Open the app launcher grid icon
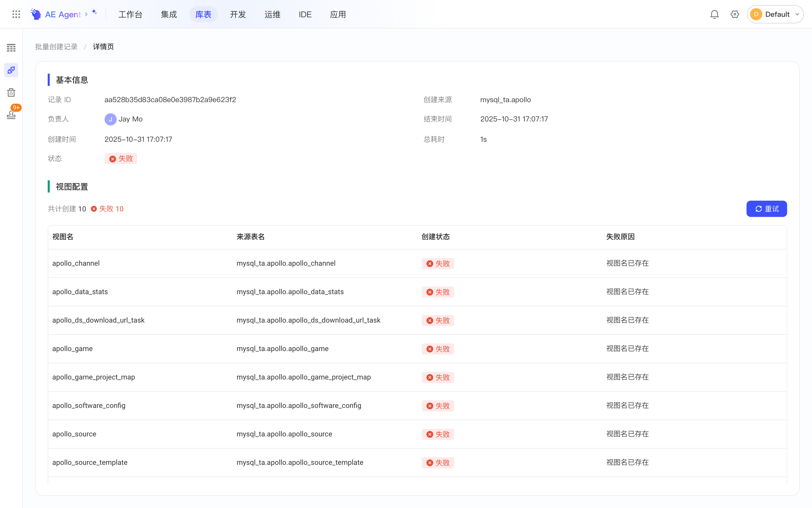The image size is (812, 508). [x=16, y=14]
